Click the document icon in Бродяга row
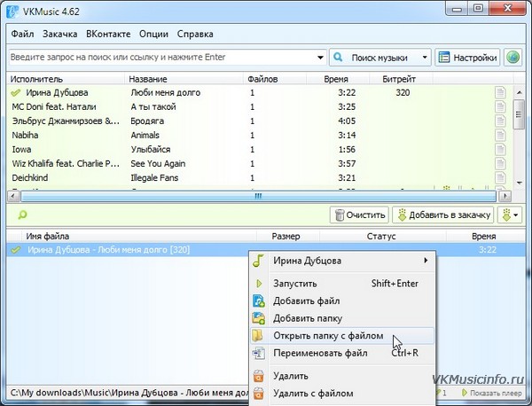The height and width of the screenshot is (406, 532). [x=500, y=121]
